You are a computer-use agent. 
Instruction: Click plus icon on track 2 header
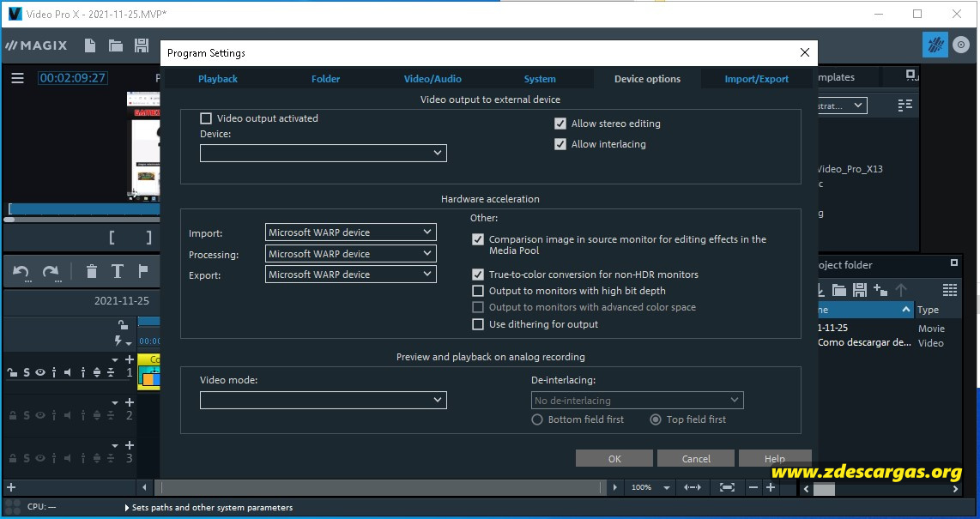130,402
